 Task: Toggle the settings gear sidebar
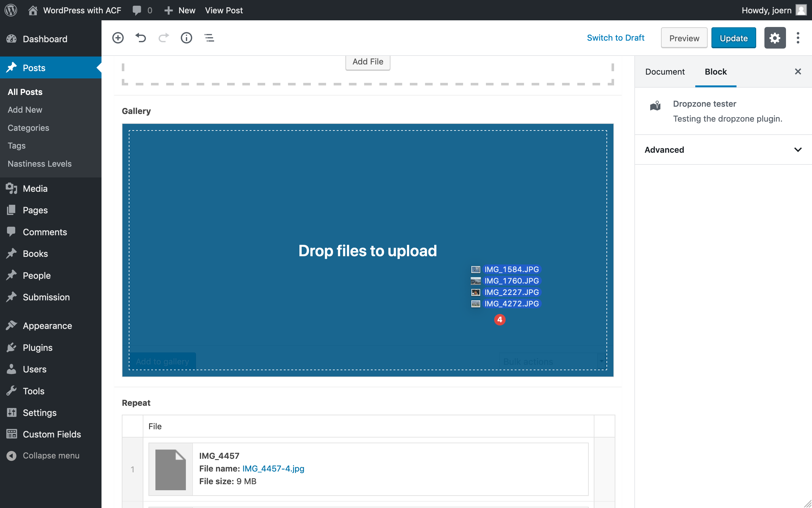775,38
